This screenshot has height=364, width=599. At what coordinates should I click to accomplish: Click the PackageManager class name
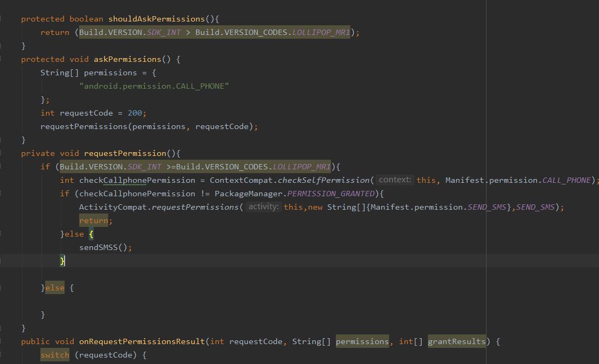[x=248, y=194]
